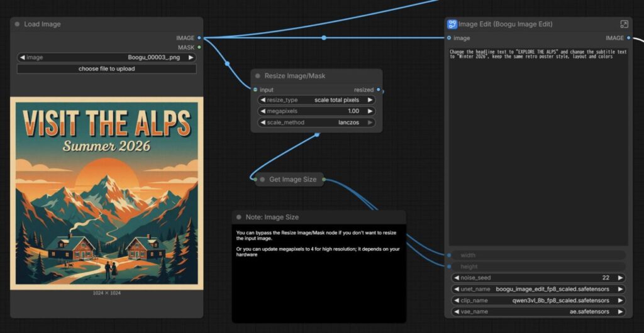Click the Visit the Alps poster preview
Screen dimensions: 644x333
pyautogui.click(x=107, y=193)
